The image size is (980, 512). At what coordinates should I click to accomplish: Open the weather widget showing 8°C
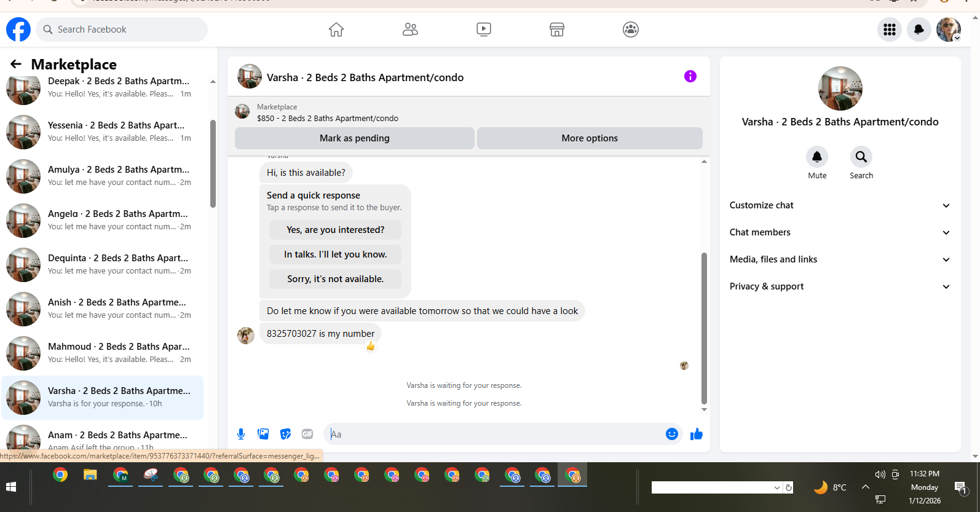pyautogui.click(x=830, y=487)
